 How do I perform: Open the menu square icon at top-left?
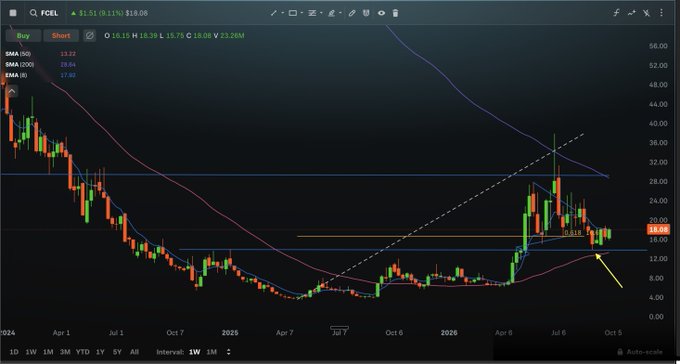pyautogui.click(x=13, y=13)
